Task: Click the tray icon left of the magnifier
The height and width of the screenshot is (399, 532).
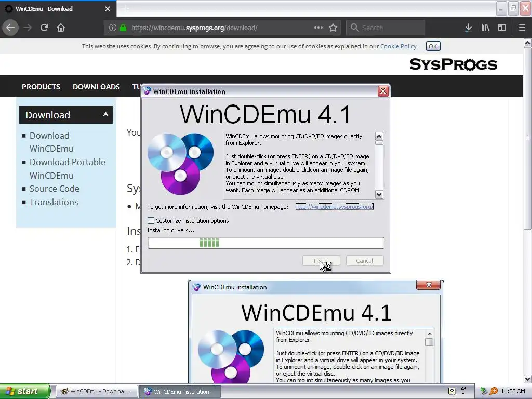Action: coord(484,391)
